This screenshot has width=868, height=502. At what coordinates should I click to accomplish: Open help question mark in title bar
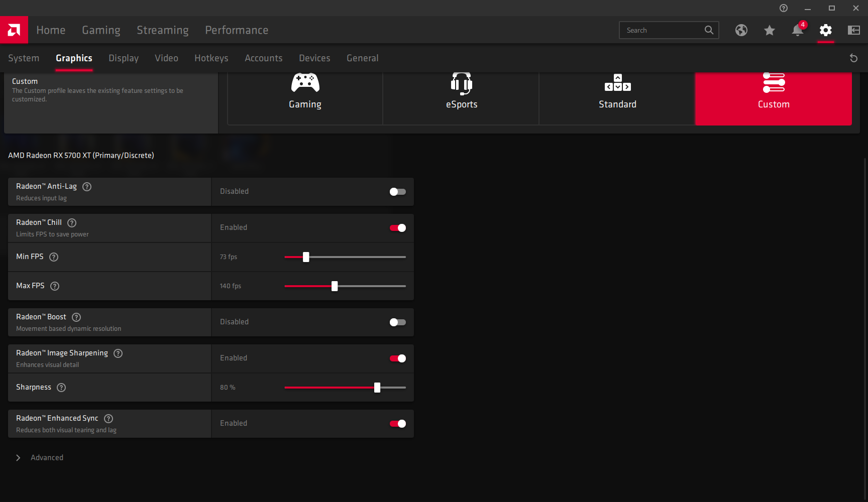coord(784,8)
